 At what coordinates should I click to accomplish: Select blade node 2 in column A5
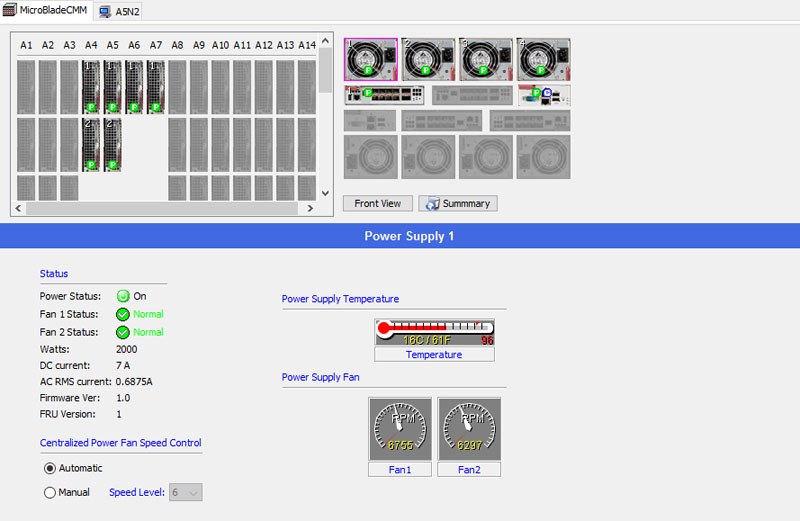coord(113,144)
